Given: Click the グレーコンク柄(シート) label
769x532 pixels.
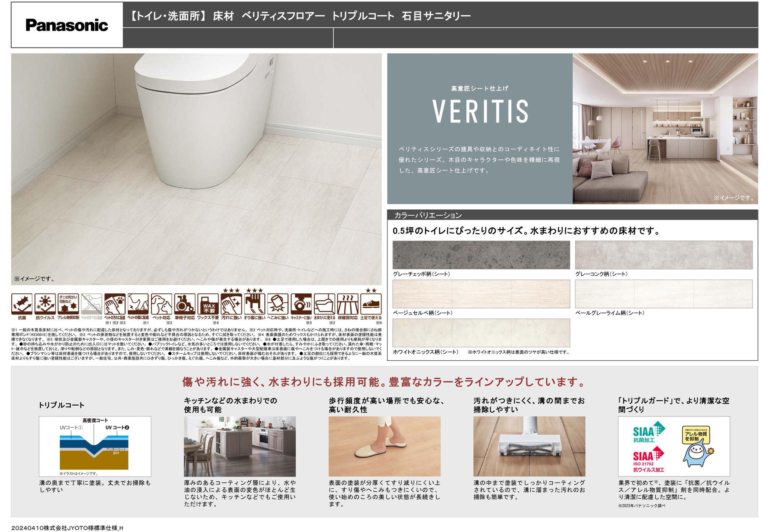Looking at the screenshot, I should pos(602,274).
